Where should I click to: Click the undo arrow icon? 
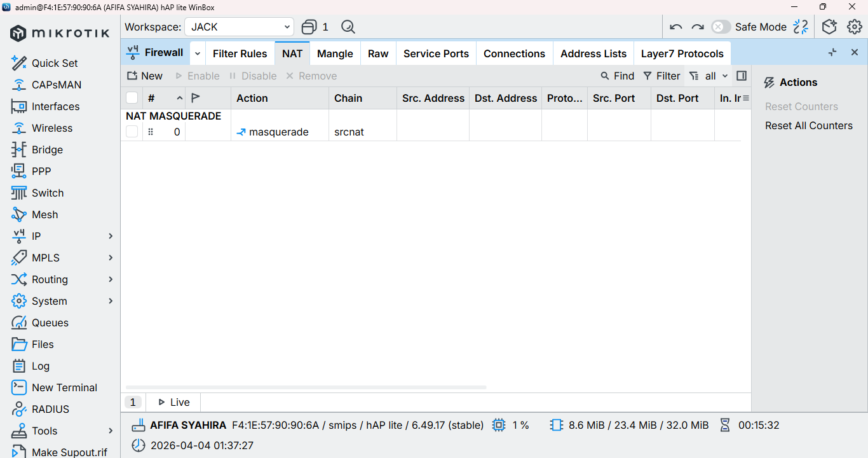pyautogui.click(x=676, y=27)
